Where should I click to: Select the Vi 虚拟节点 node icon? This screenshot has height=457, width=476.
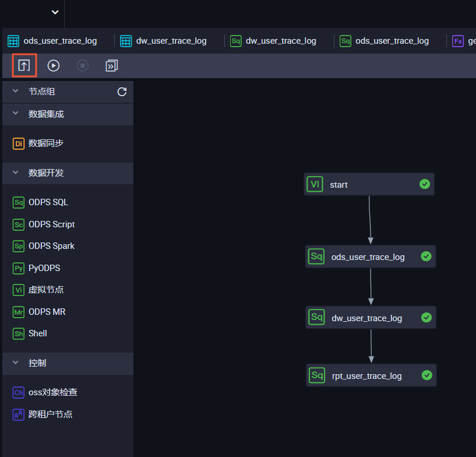coord(19,290)
